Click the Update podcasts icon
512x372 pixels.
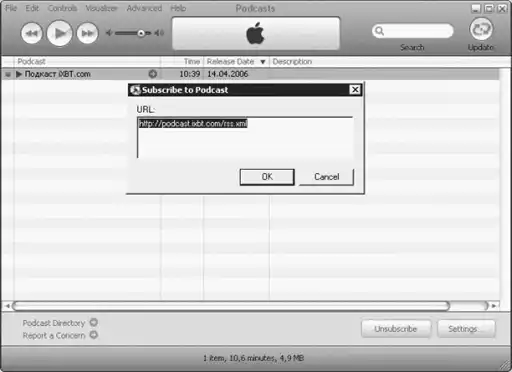point(481,29)
